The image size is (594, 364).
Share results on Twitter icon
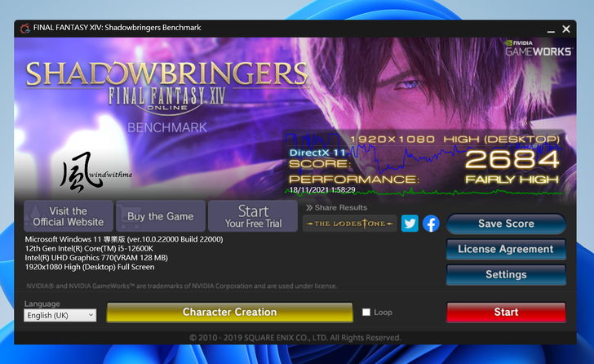coord(410,224)
